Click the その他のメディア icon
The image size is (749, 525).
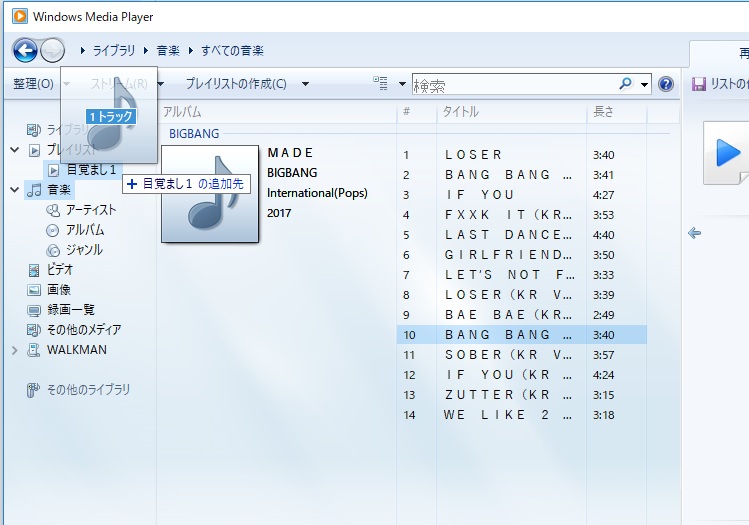pyautogui.click(x=34, y=330)
